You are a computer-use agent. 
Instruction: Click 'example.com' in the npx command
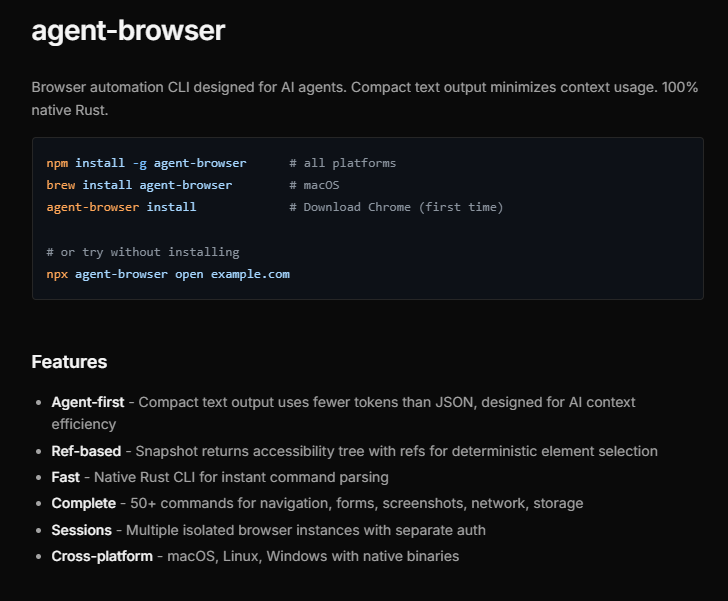tap(250, 273)
